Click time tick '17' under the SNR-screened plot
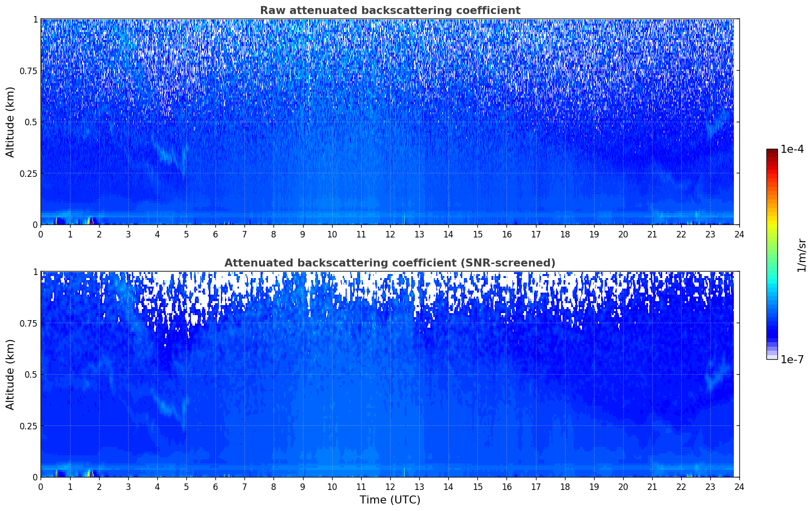Screen dimensions: 812x511 pos(535,486)
